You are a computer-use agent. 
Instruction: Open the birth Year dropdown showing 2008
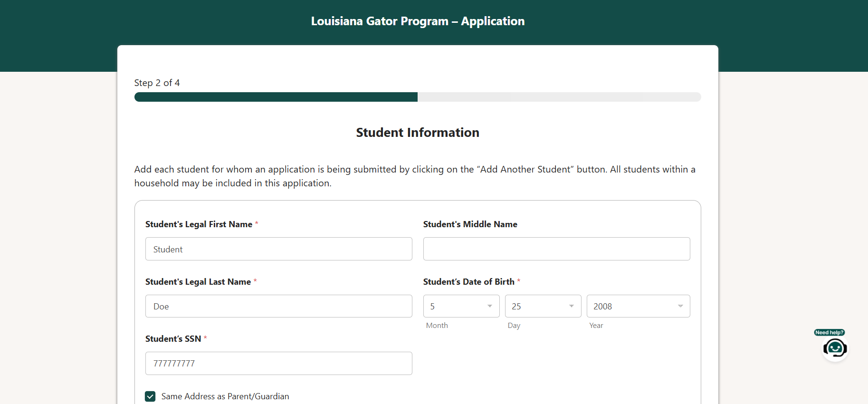click(x=638, y=306)
